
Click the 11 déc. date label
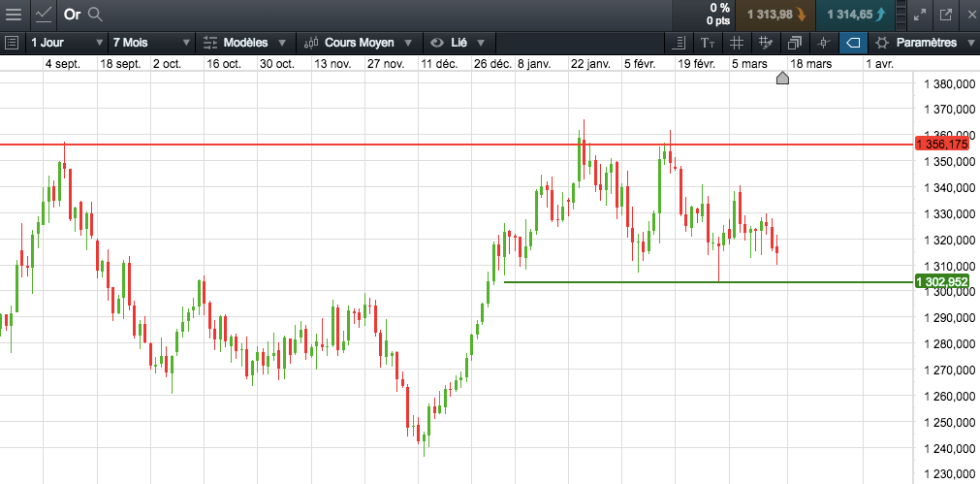coord(439,64)
